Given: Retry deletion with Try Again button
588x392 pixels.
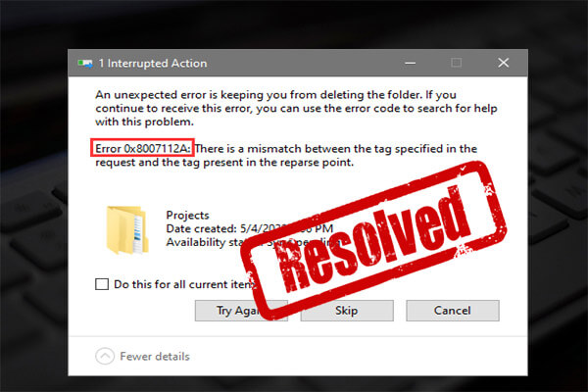Looking at the screenshot, I should coord(241,311).
